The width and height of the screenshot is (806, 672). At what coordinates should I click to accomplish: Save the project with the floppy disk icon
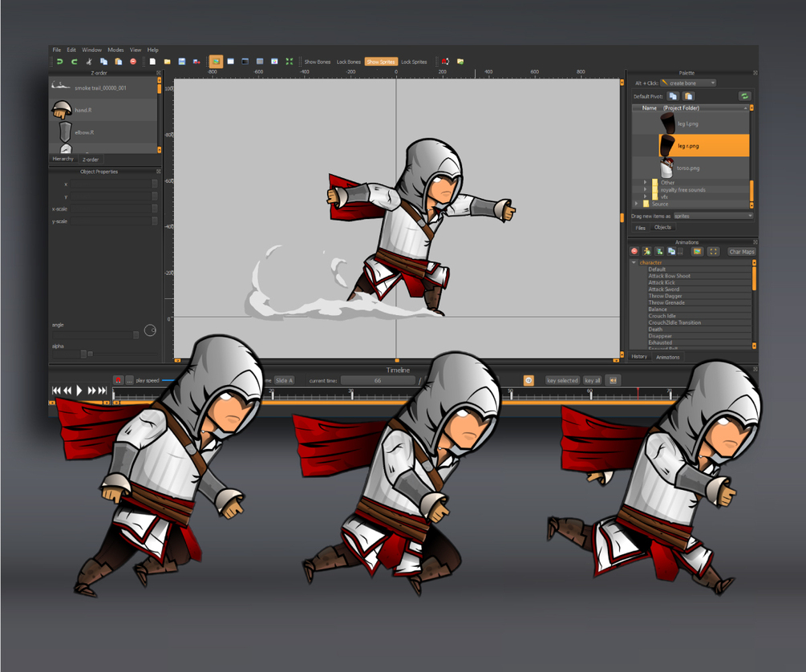[x=182, y=62]
